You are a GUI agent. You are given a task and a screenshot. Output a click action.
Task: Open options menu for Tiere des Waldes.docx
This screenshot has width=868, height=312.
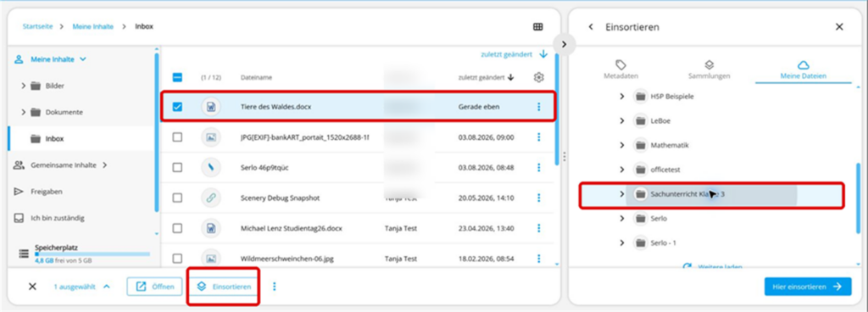pyautogui.click(x=538, y=107)
